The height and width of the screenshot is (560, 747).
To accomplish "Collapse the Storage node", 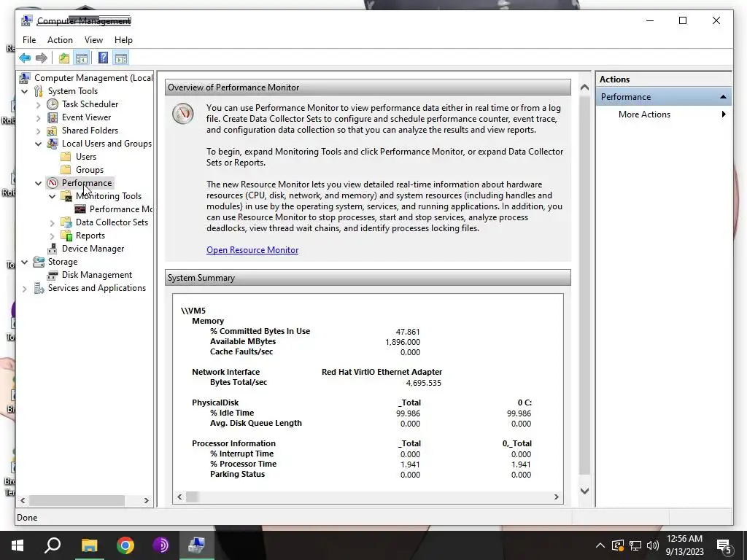I will 25,262.
